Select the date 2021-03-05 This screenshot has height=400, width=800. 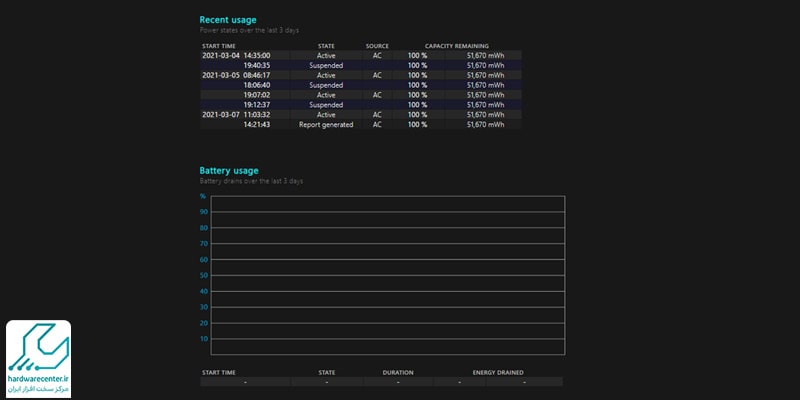point(220,75)
